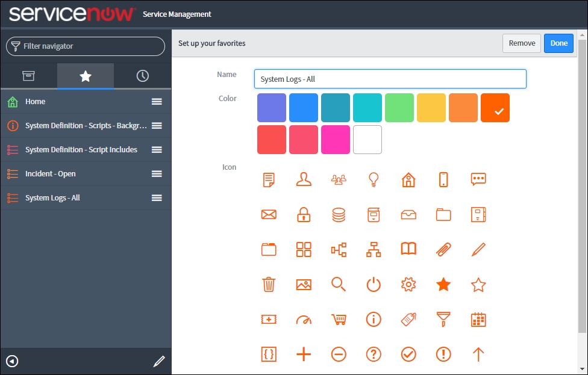Select the price tag icon
The image size is (588, 375).
pos(408,320)
